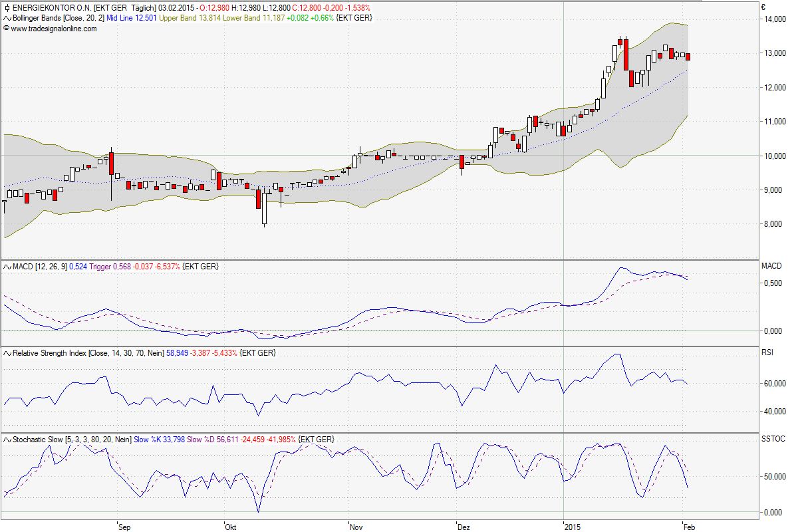Click the indicator icon before Relative Strength Index
Screen dimensions: 798x532
click(7, 353)
